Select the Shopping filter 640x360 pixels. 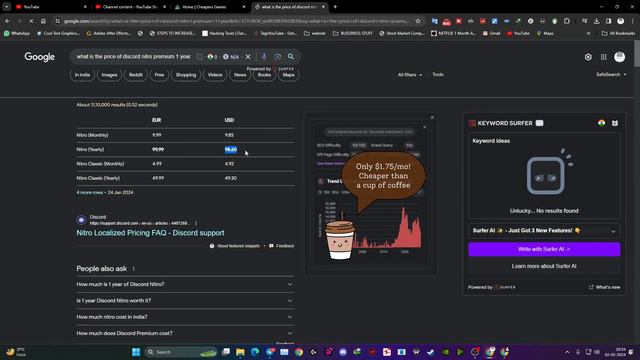[186, 75]
